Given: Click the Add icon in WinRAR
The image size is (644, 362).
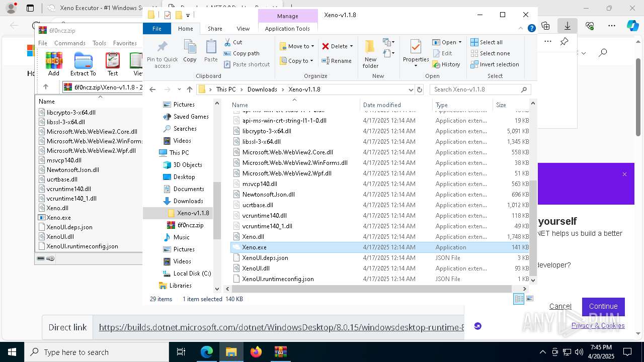Looking at the screenshot, I should [x=53, y=61].
